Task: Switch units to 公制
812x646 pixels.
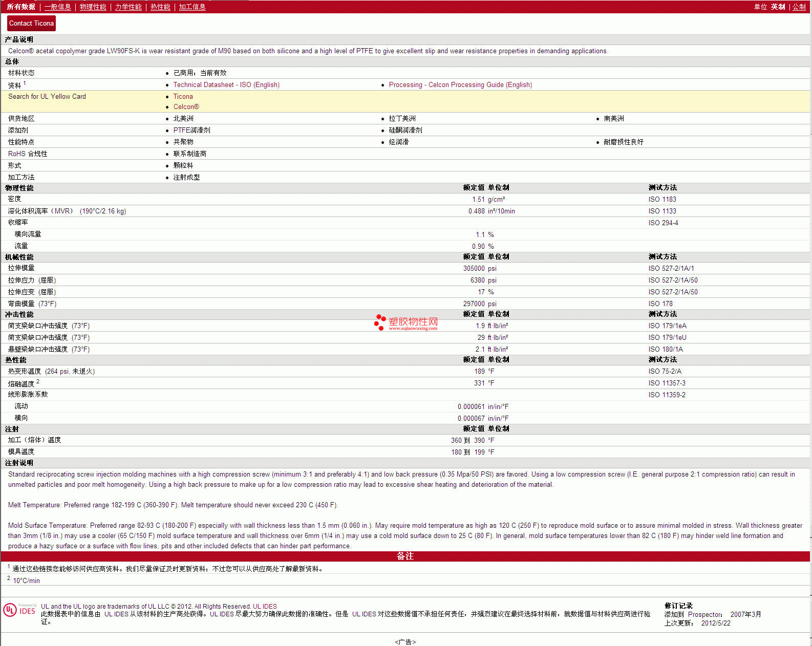Action: pos(799,7)
